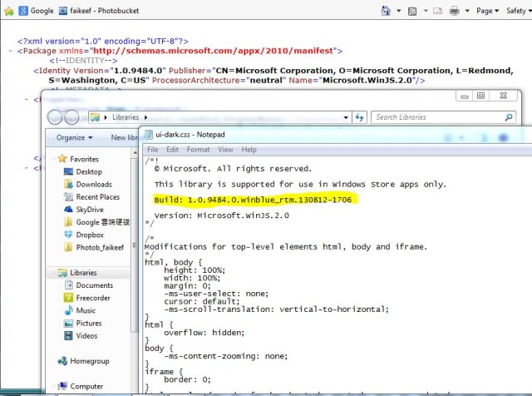
Task: Click the SkyDrive cloud icon
Action: [68, 209]
